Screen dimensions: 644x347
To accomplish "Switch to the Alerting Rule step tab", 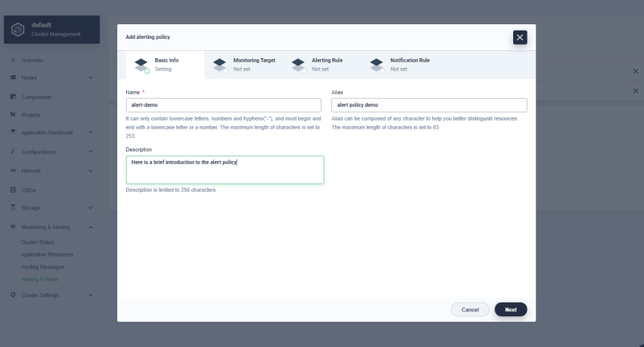I will point(322,65).
